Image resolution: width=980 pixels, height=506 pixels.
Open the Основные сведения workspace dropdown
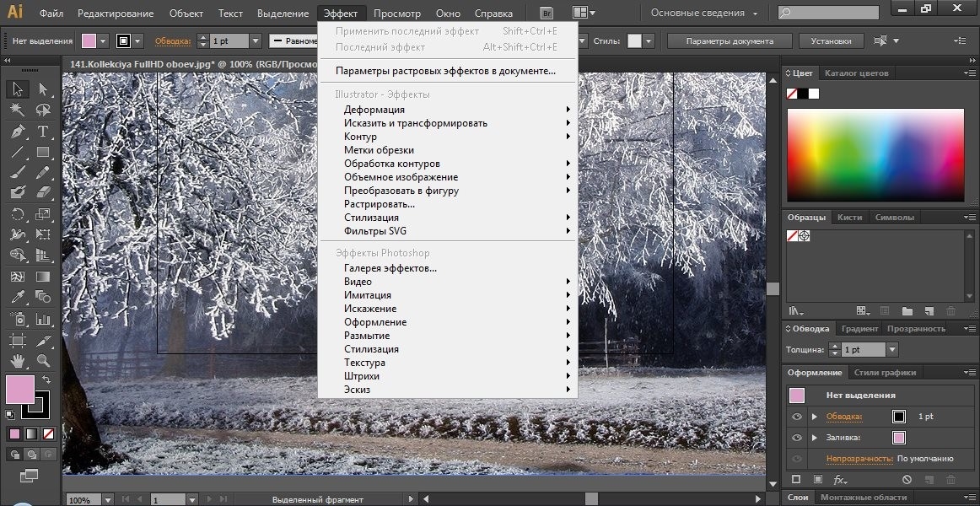[705, 13]
